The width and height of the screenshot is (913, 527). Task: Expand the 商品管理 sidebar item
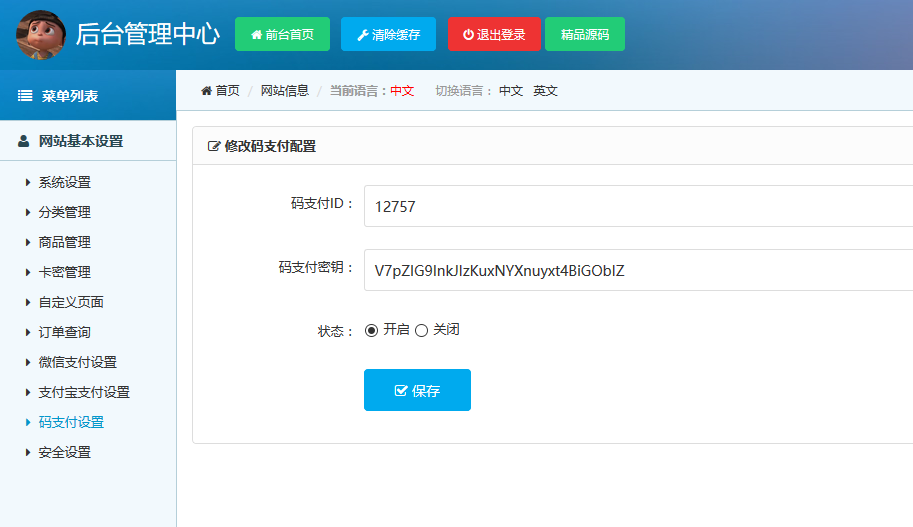point(64,242)
